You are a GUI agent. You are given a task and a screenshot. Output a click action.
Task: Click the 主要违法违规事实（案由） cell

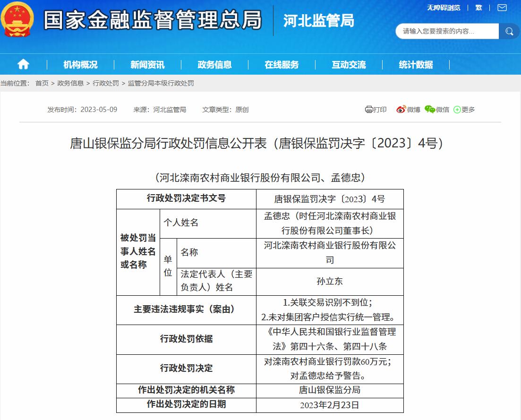(187, 309)
